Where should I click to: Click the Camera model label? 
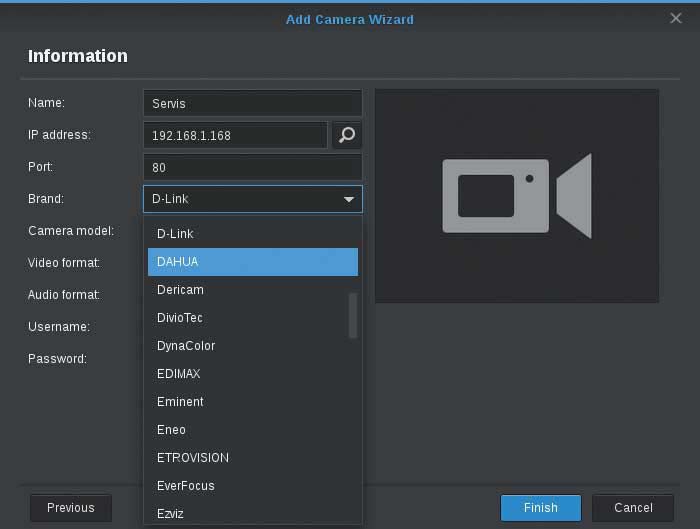coord(71,231)
